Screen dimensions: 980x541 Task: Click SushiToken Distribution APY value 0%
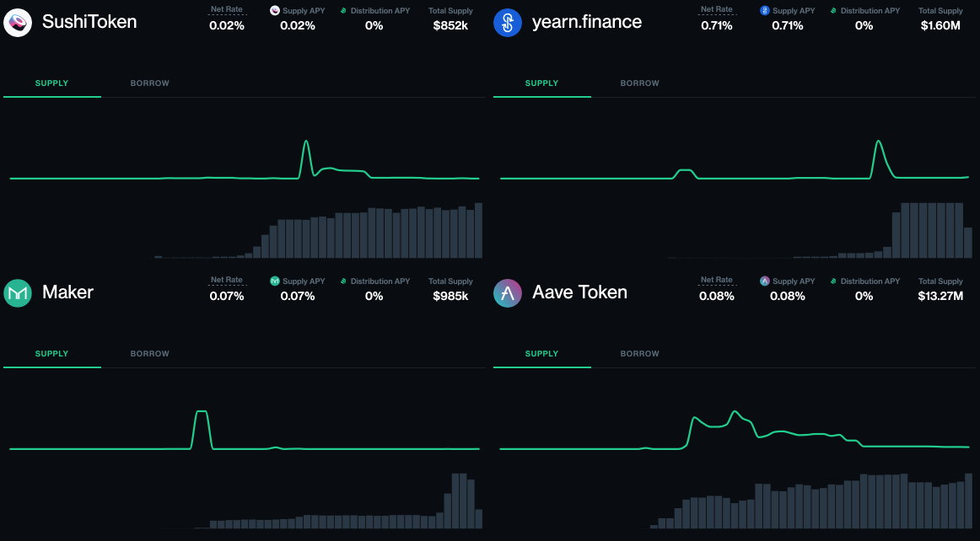click(374, 25)
